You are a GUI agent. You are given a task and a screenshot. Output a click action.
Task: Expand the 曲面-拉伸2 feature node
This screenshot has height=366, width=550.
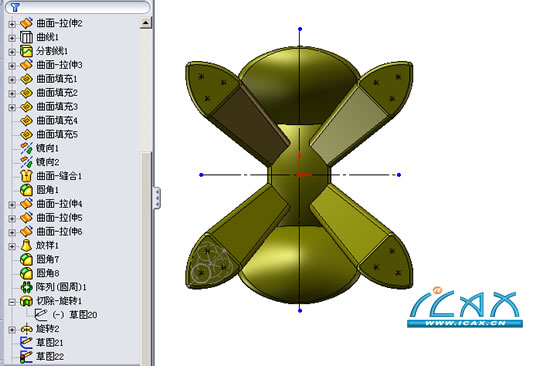click(x=12, y=24)
